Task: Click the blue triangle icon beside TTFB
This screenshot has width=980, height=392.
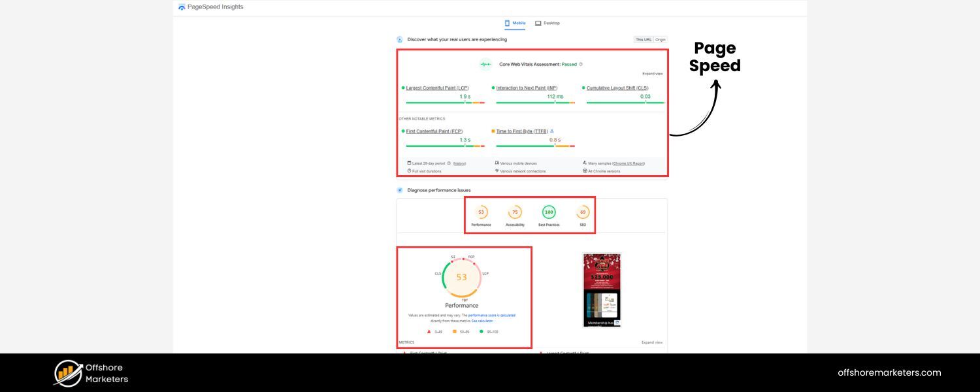Action: (551, 131)
